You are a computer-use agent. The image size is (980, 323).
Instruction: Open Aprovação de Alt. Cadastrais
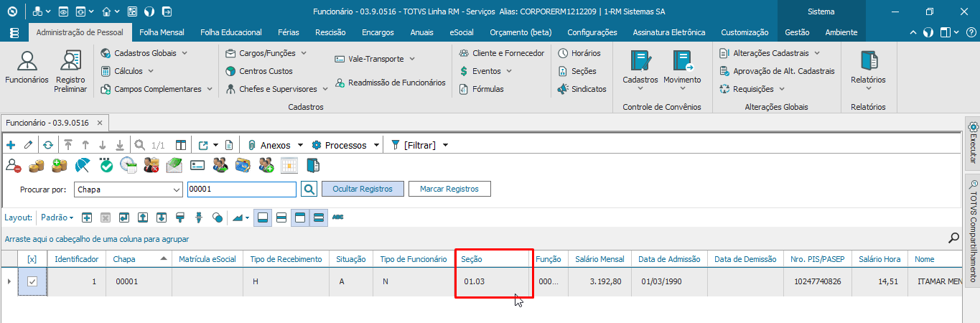(777, 71)
